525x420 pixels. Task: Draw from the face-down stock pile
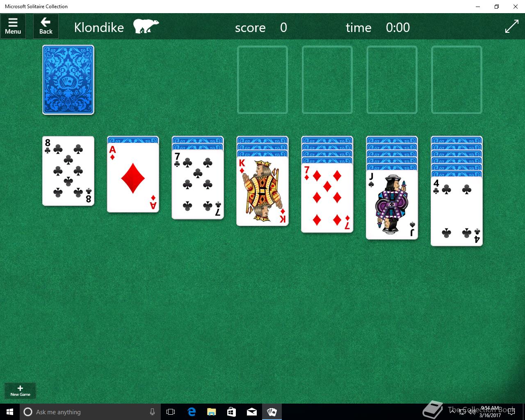68,80
